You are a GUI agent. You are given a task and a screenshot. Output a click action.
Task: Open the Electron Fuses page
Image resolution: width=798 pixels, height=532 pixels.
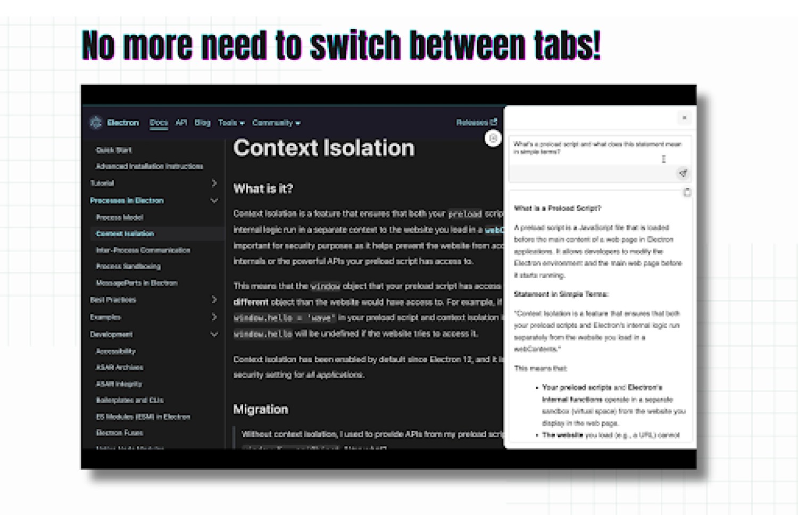pyautogui.click(x=119, y=433)
